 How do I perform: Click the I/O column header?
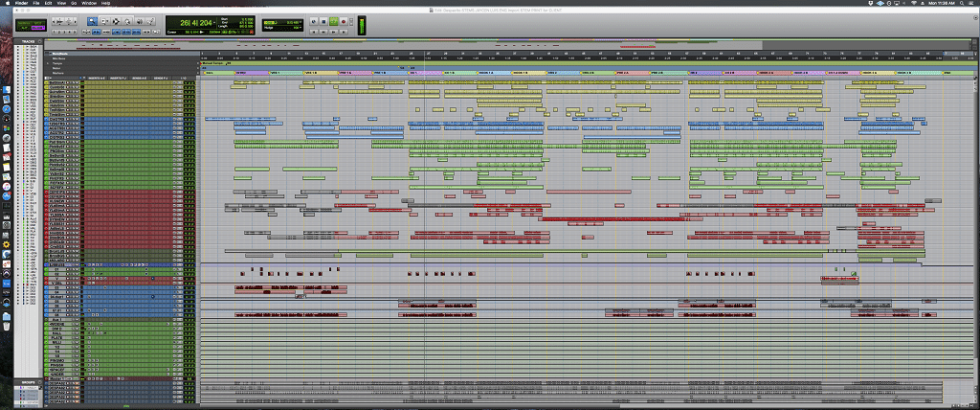[x=184, y=78]
